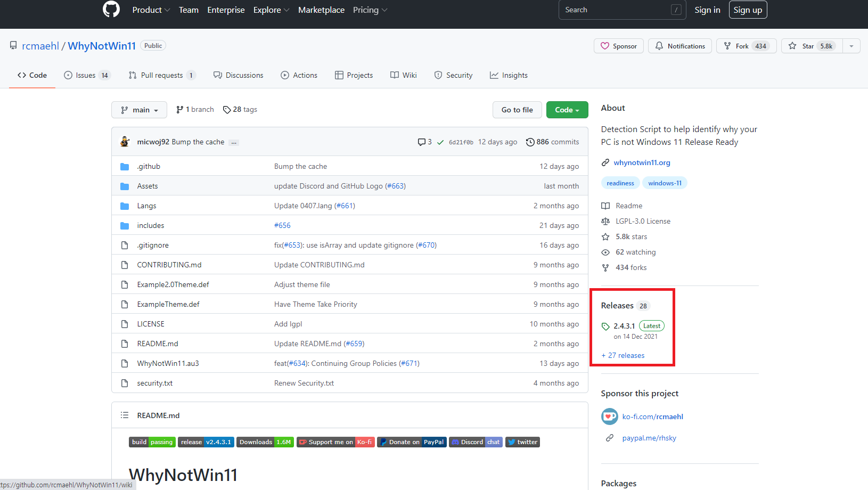Open the README.md table of contents icon

point(125,415)
